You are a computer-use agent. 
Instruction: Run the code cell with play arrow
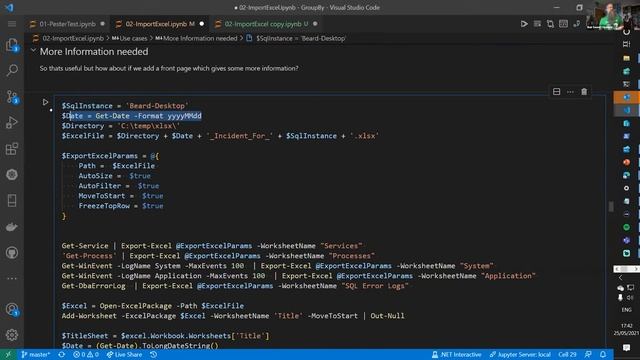coord(45,102)
